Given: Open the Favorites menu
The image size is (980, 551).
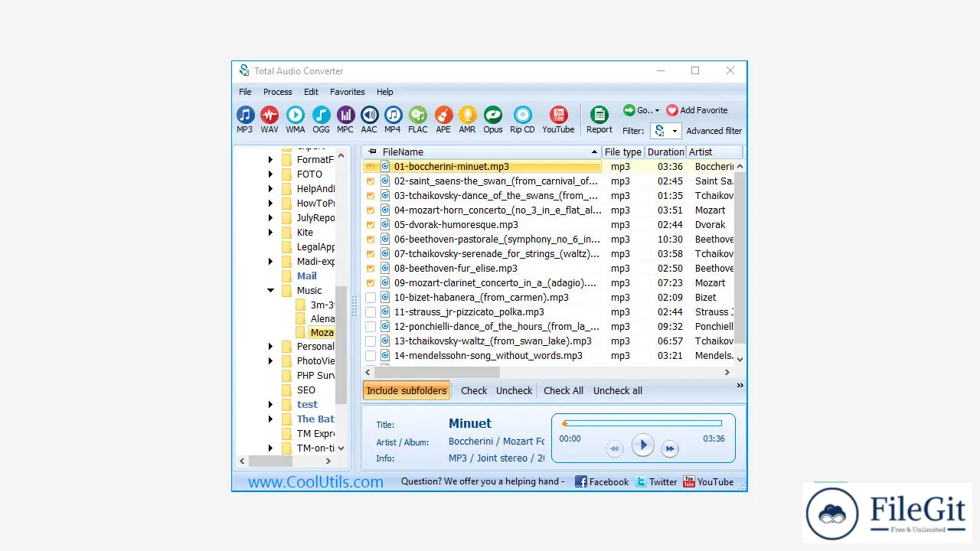Looking at the screenshot, I should [348, 92].
